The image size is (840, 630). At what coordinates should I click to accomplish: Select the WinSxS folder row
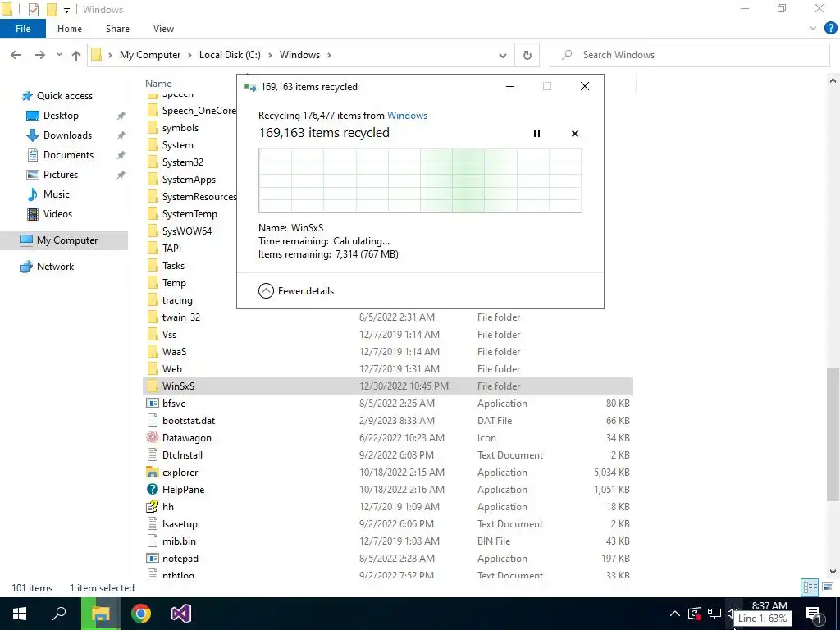point(388,386)
